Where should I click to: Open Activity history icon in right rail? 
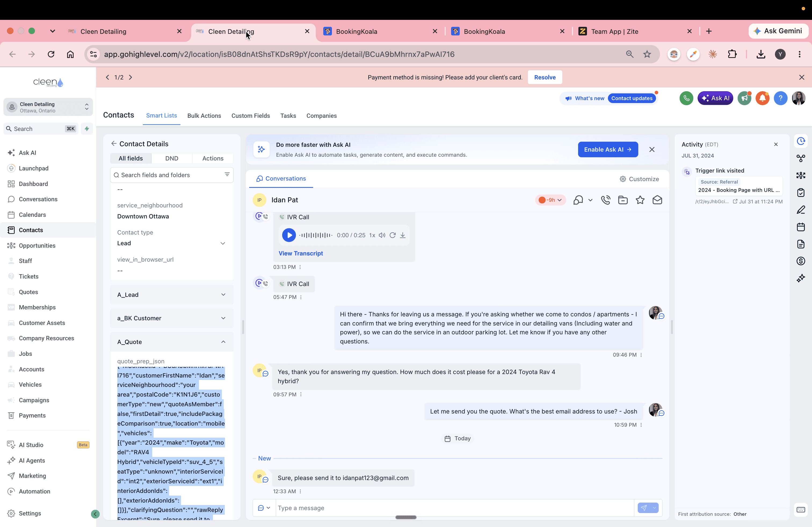pos(801,141)
